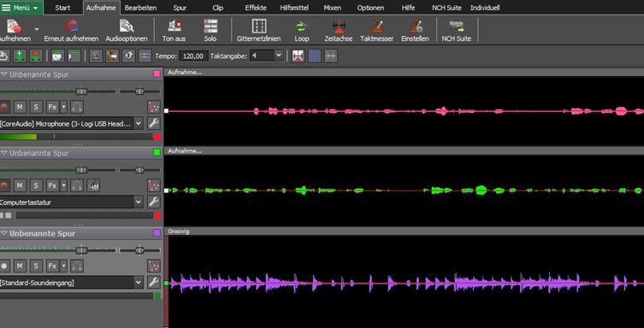
Task: Click the red triangle snap icon after Taktangabe
Action: coord(298,56)
